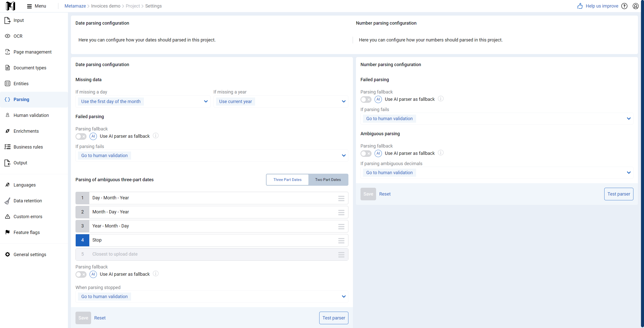Expand the If missing a day dropdown
644x328 pixels.
point(143,102)
